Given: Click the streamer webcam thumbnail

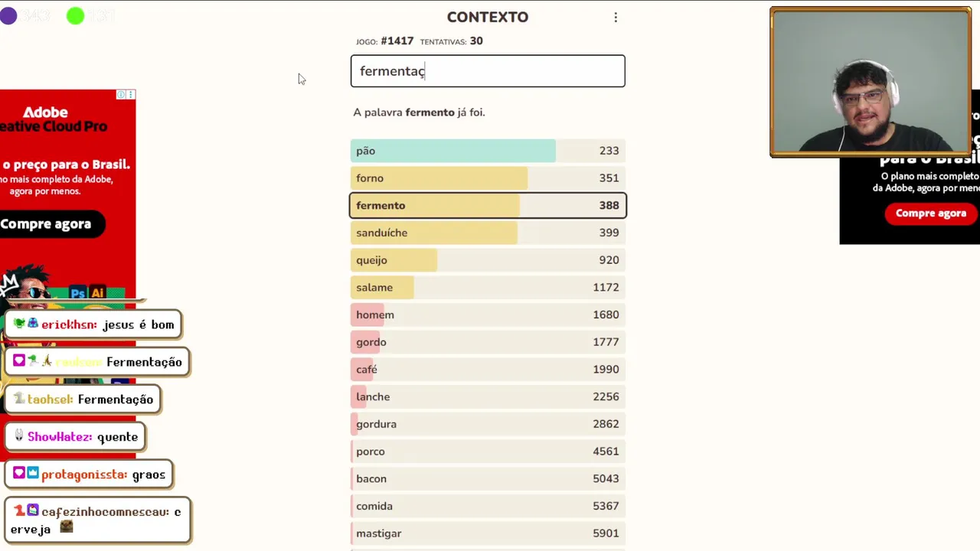Looking at the screenshot, I should click(871, 82).
